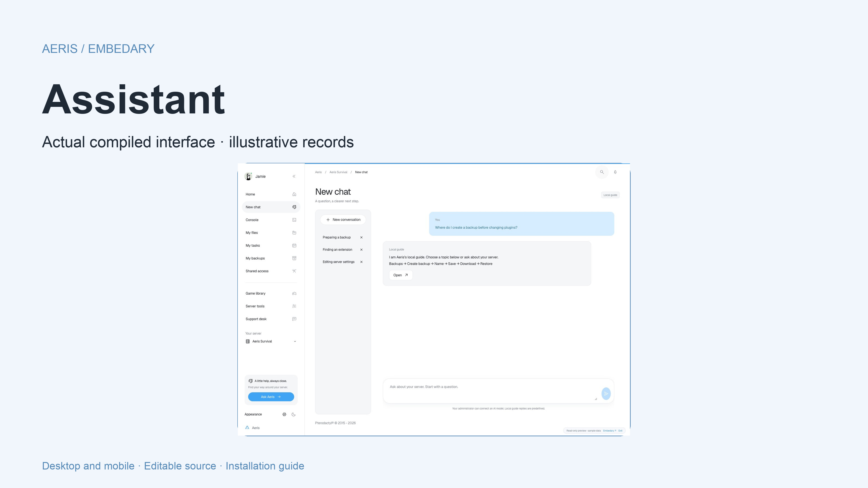The width and height of the screenshot is (868, 488).
Task: Click the send message arrow button
Action: (x=606, y=394)
